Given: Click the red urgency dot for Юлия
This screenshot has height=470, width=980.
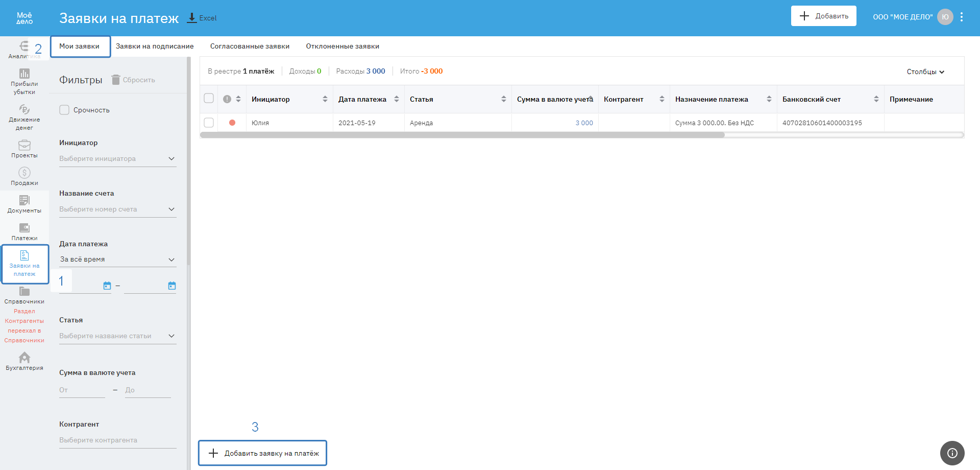Looking at the screenshot, I should [232, 123].
